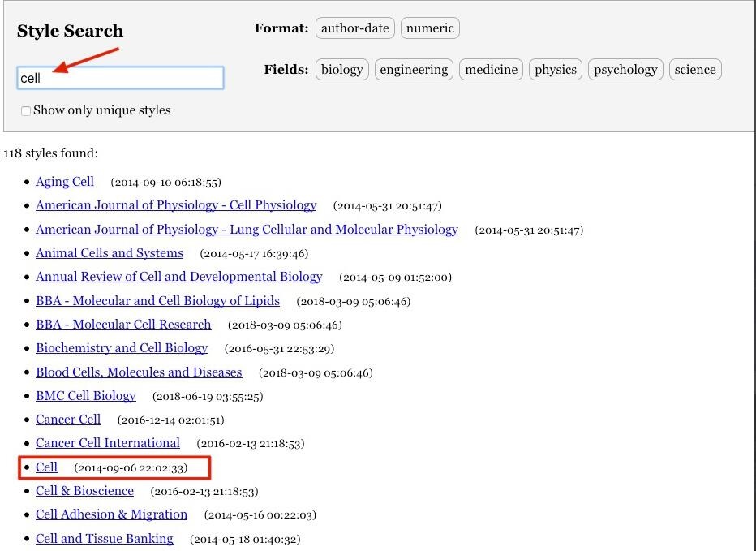Click the Cell Adhesion & Migration timestamp 2014-05-16
The height and width of the screenshot is (551, 756).
(260, 515)
